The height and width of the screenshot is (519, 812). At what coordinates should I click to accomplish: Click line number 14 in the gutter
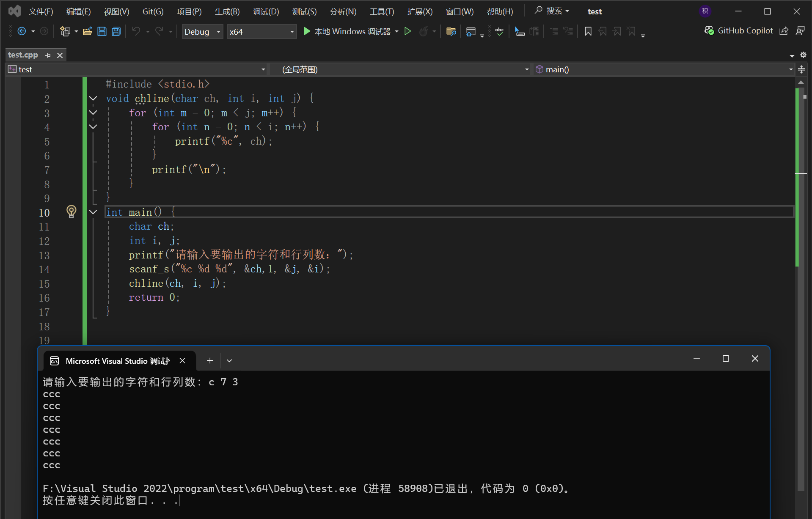[x=44, y=269]
